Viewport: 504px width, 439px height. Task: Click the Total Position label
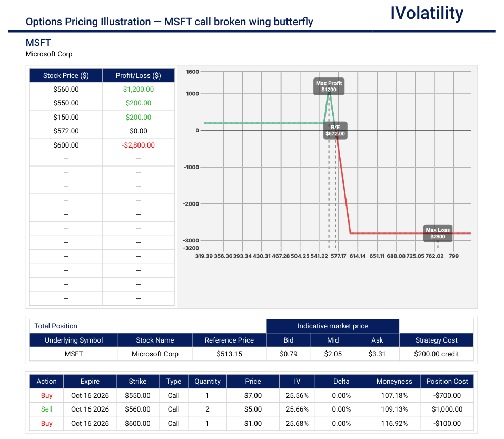56,326
